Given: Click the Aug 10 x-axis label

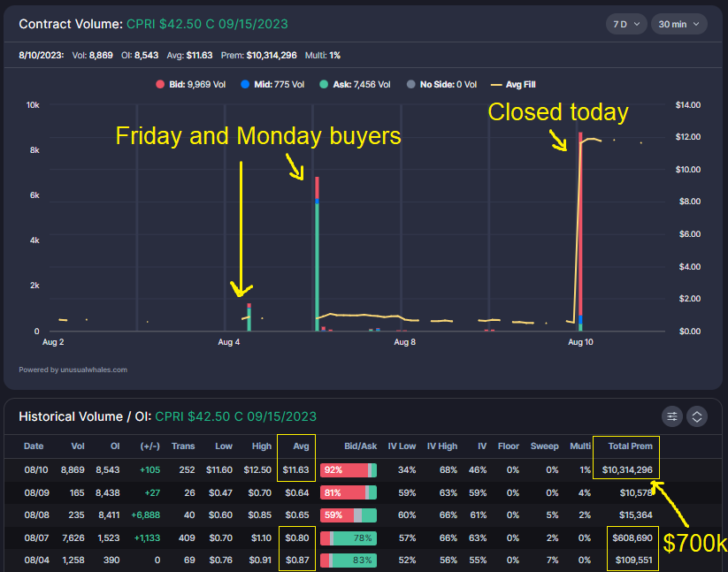Looking at the screenshot, I should click(x=580, y=342).
